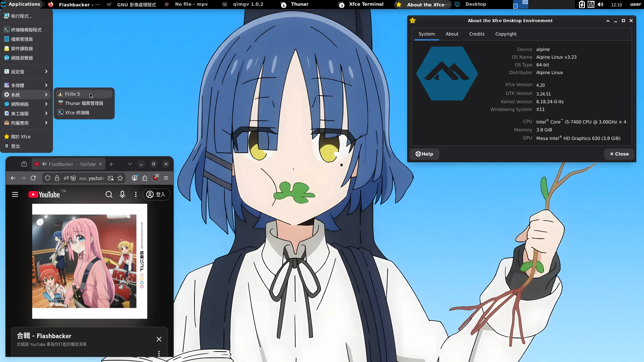The height and width of the screenshot is (362, 644).
Task: Click the YouTube search magnifier icon
Action: tap(109, 194)
